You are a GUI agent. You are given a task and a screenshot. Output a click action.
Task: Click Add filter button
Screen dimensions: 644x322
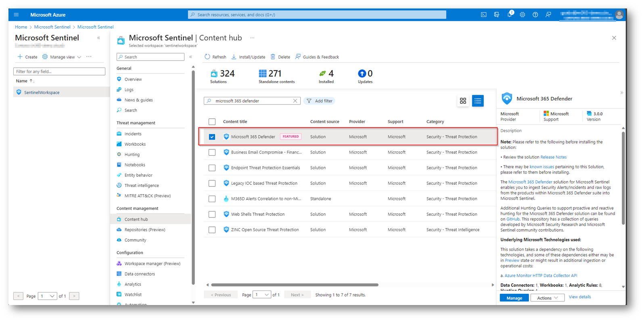click(320, 101)
